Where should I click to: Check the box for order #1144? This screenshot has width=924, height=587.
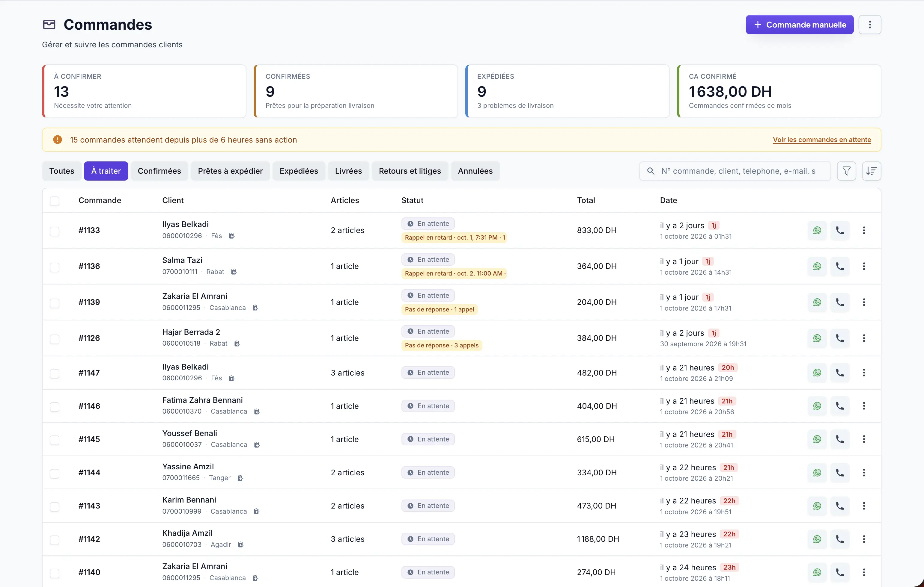(55, 473)
